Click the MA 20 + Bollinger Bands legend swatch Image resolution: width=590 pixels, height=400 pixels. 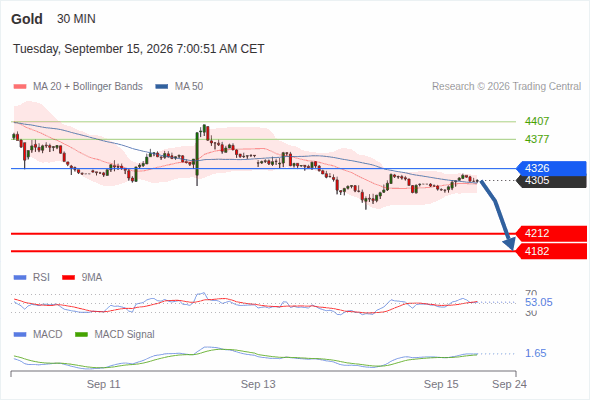click(x=20, y=87)
